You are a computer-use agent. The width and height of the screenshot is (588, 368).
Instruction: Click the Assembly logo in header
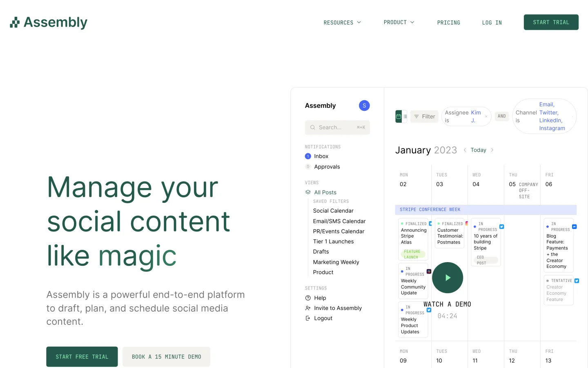(x=49, y=22)
